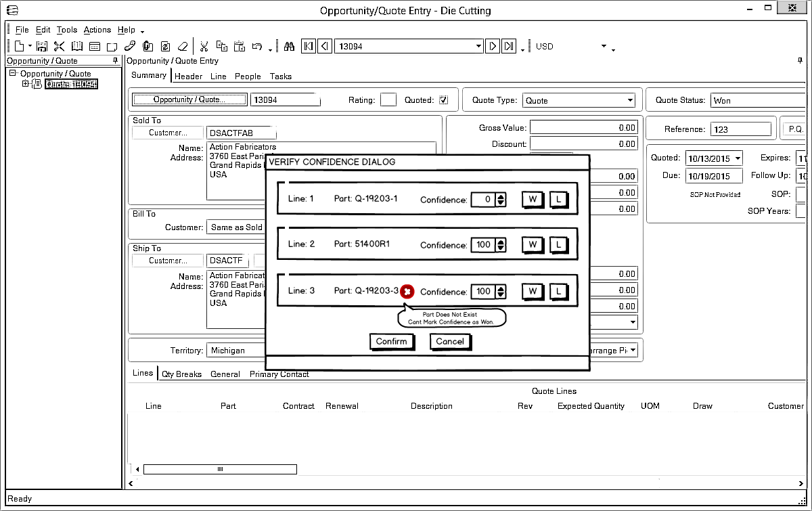Open the Tools menu
The image size is (812, 511).
67,30
